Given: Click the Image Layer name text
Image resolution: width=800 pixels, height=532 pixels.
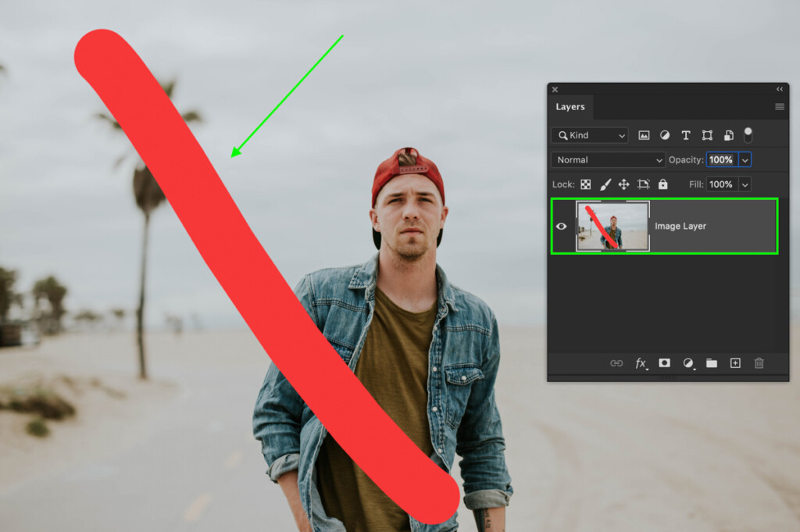Looking at the screenshot, I should pos(680,226).
